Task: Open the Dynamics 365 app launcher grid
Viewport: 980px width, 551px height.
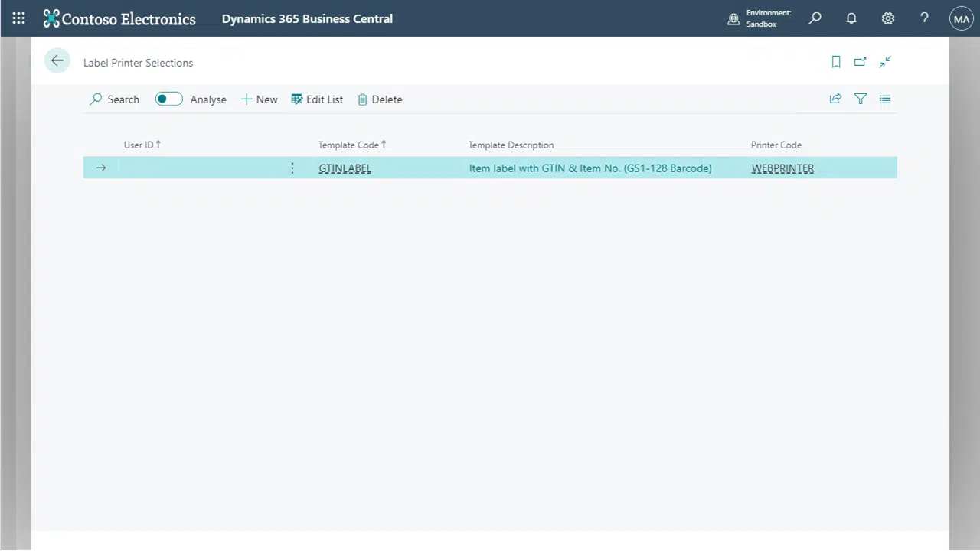Action: [x=18, y=18]
